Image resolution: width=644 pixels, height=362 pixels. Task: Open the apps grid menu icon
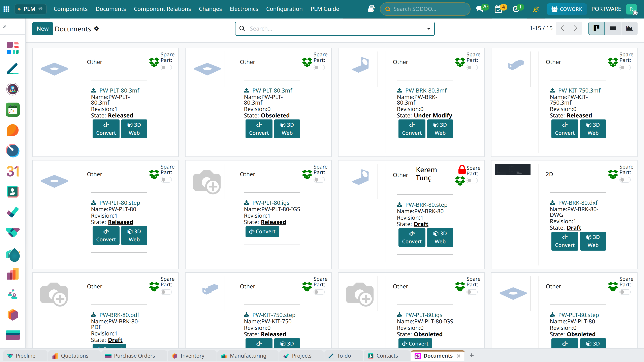coord(6,9)
